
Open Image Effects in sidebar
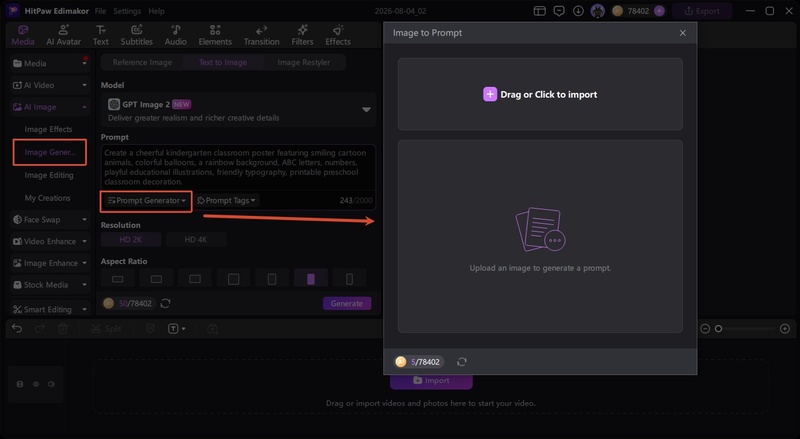pyautogui.click(x=48, y=129)
